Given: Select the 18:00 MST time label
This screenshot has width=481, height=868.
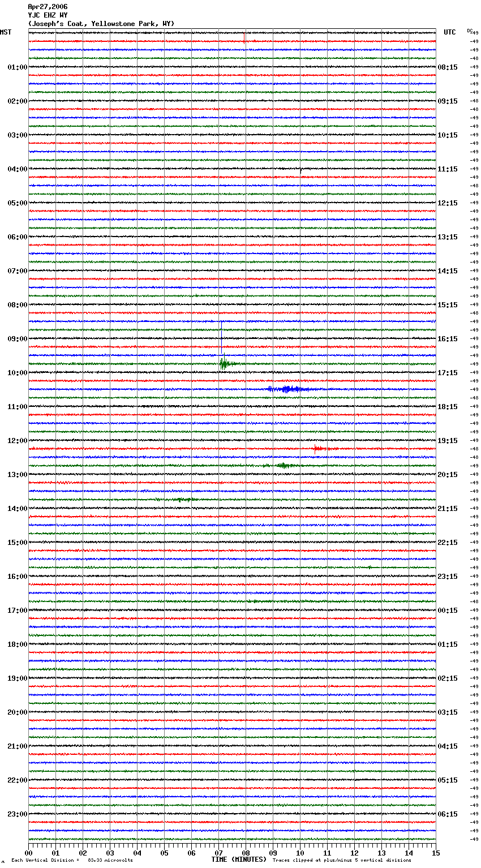Looking at the screenshot, I should 18,644.
